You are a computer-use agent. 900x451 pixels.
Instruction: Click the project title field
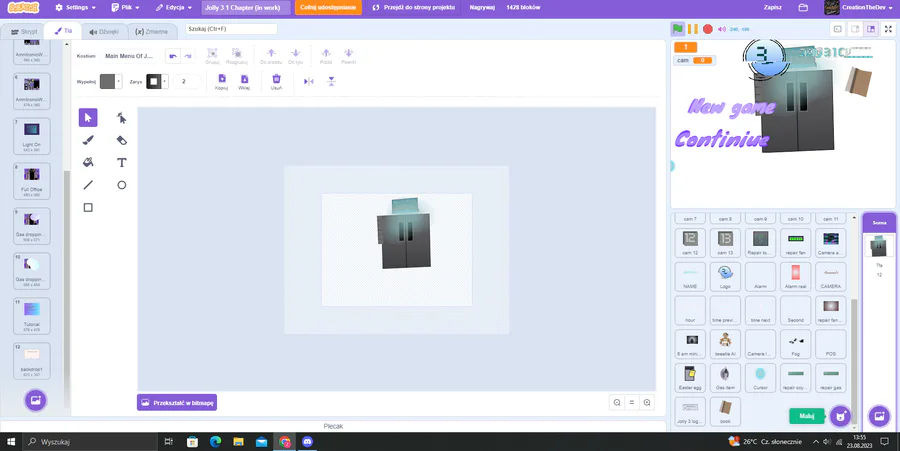[x=247, y=7]
